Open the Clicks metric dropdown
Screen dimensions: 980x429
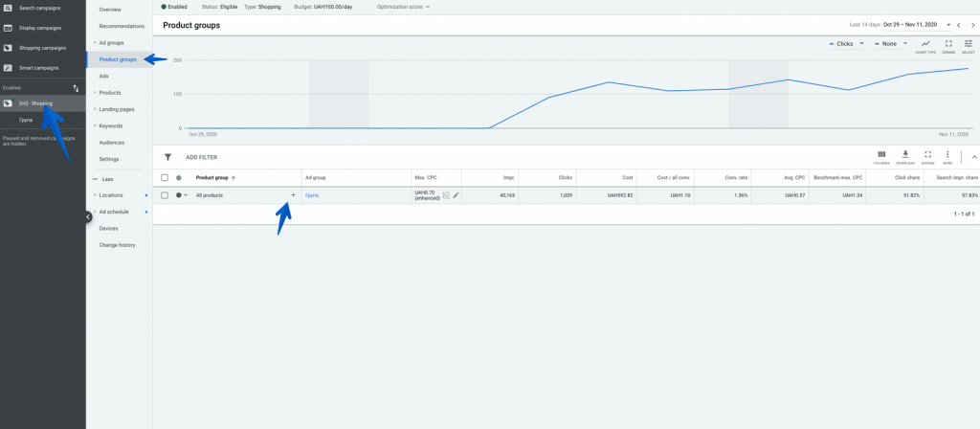click(x=845, y=43)
